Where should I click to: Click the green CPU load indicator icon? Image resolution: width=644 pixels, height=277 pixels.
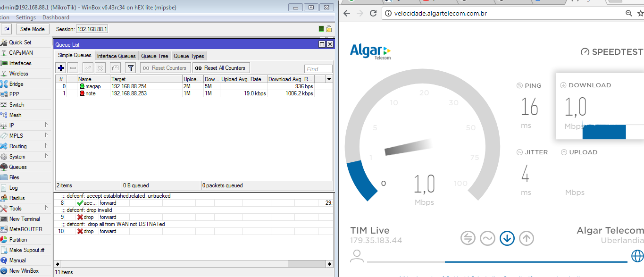click(x=321, y=29)
